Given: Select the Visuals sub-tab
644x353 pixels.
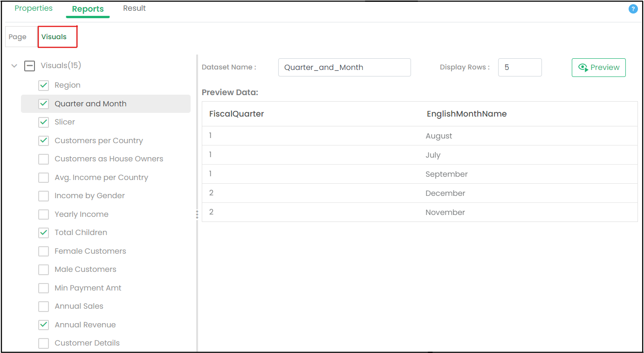Looking at the screenshot, I should click(54, 37).
